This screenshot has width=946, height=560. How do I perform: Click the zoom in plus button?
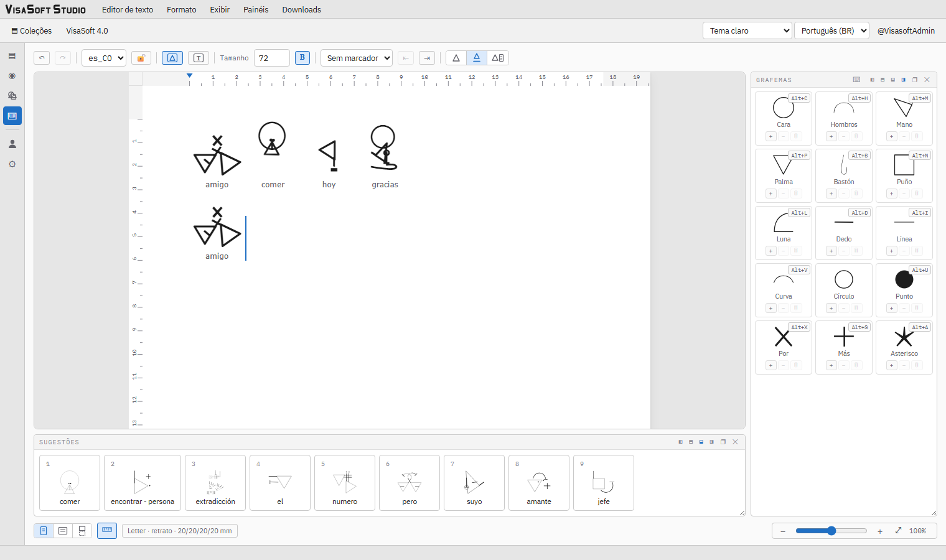coord(880,531)
